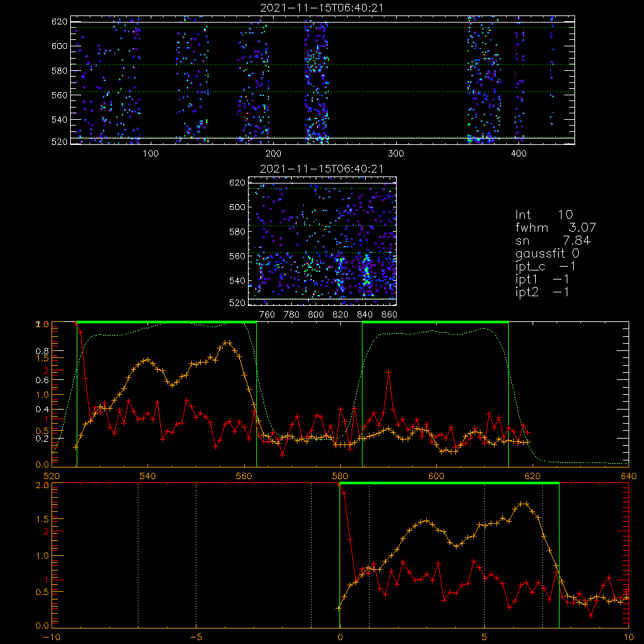Click x-axis tick label 100 on top plot
The width and height of the screenshot is (644, 644).
(150, 154)
